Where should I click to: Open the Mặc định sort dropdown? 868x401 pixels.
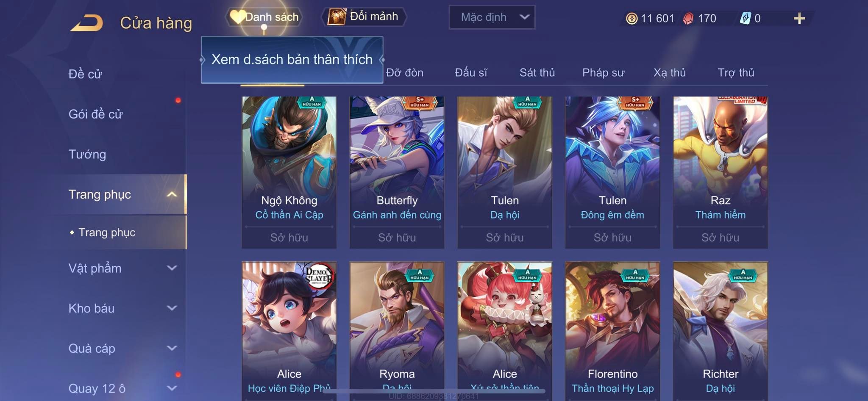tap(492, 17)
